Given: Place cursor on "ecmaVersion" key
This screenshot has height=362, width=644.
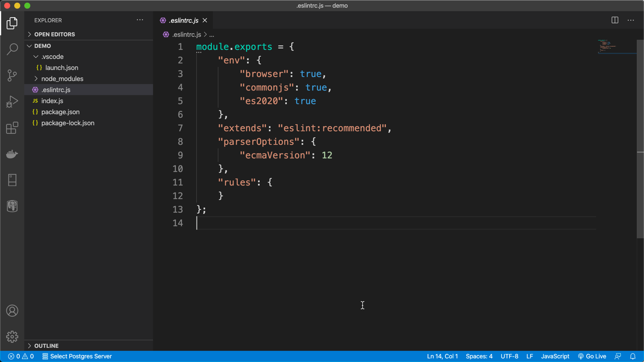Looking at the screenshot, I should [x=275, y=155].
